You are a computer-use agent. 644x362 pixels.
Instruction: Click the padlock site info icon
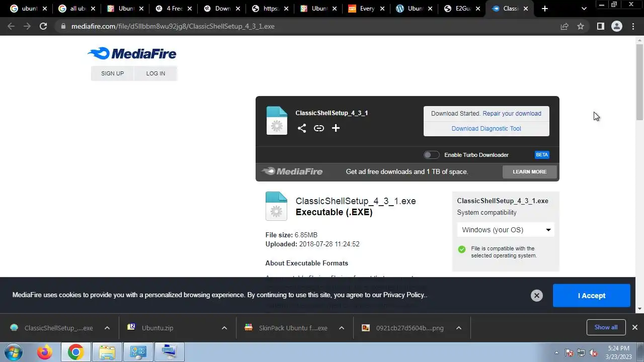click(63, 26)
